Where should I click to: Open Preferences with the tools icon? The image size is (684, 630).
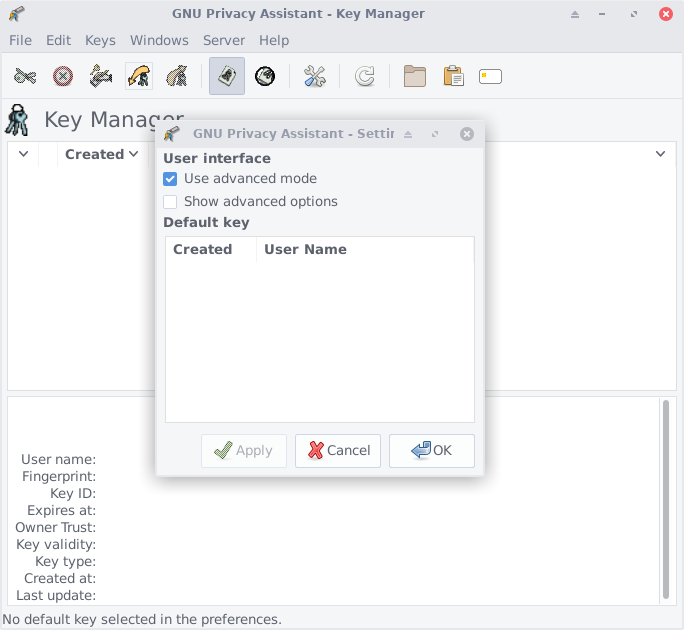click(315, 76)
